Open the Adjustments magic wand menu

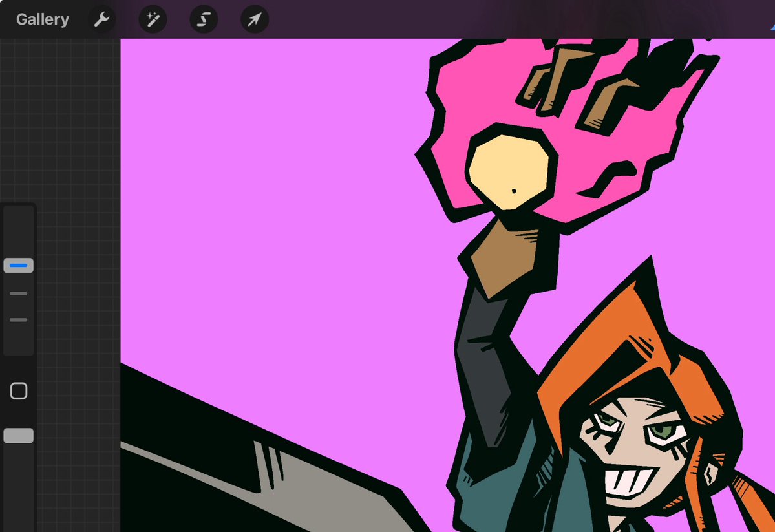pos(153,19)
